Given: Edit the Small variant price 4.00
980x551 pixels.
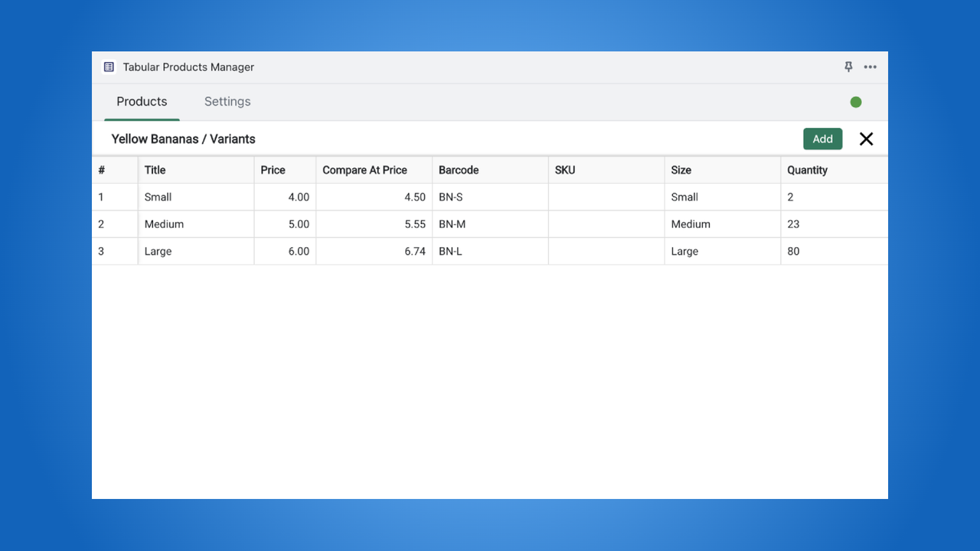Looking at the screenshot, I should pyautogui.click(x=285, y=197).
